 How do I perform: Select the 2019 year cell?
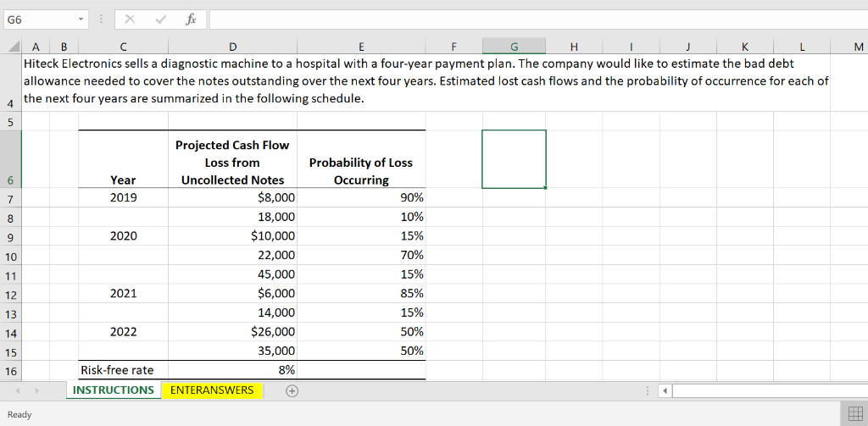click(x=123, y=197)
